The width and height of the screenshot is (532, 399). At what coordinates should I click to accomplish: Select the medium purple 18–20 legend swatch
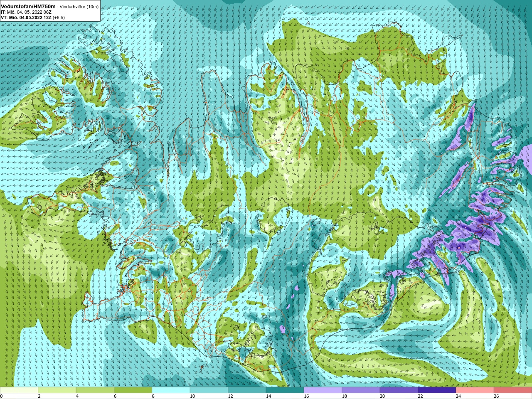tap(361, 390)
